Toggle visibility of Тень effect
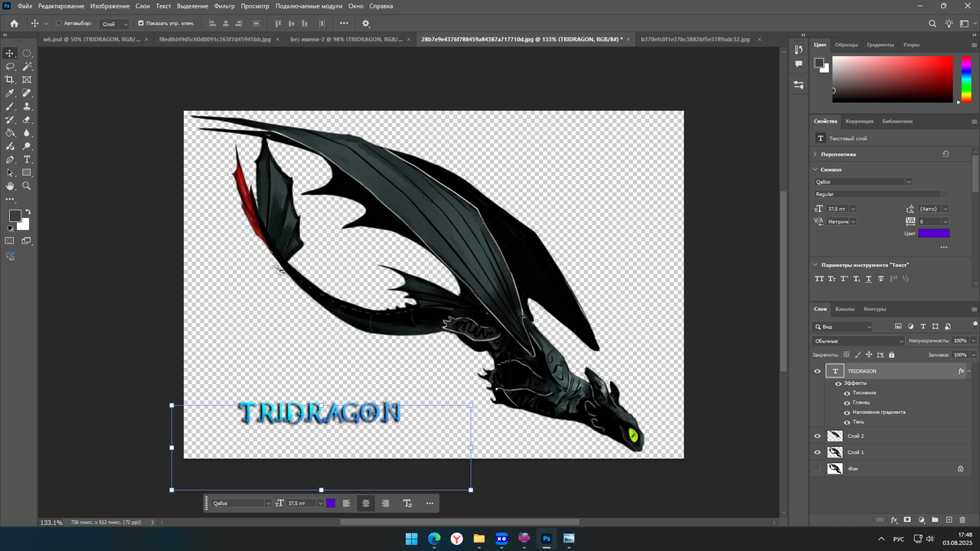980x551 pixels. (x=847, y=422)
